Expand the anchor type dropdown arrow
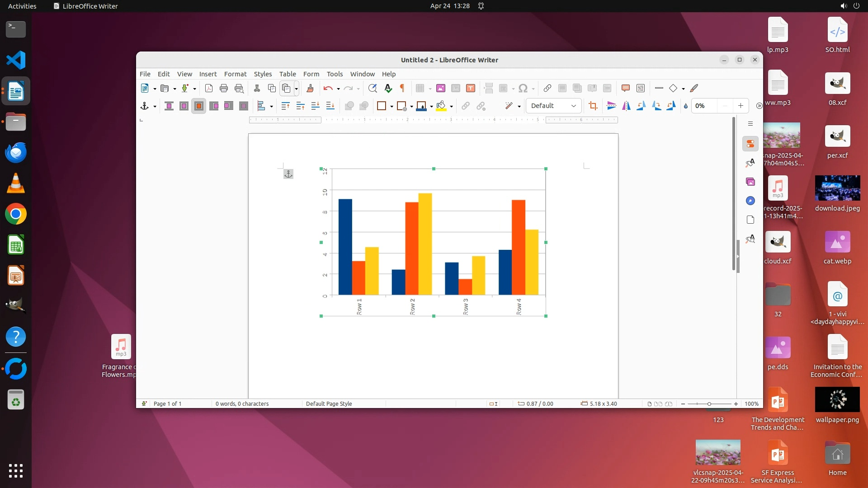The image size is (868, 488). (155, 107)
